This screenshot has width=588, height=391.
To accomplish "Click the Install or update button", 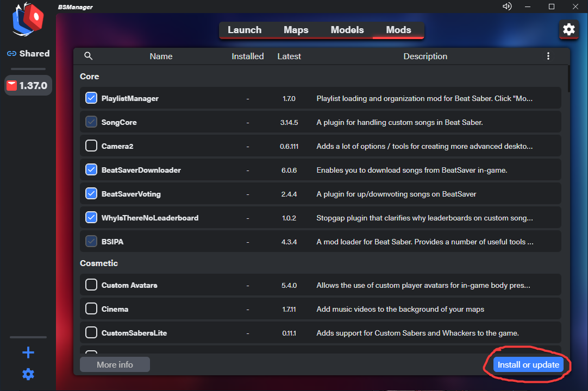I will pos(528,365).
